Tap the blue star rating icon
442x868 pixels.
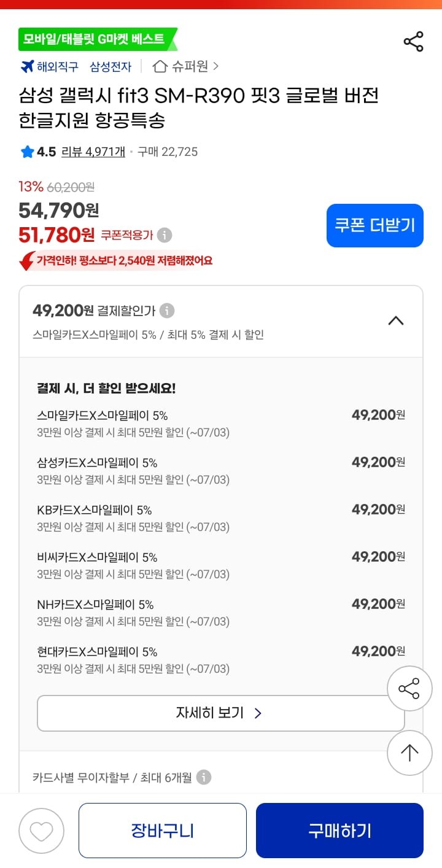click(27, 152)
